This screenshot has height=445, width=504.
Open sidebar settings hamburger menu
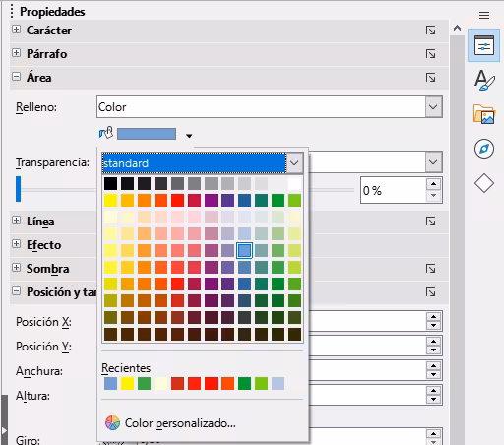pyautogui.click(x=484, y=15)
